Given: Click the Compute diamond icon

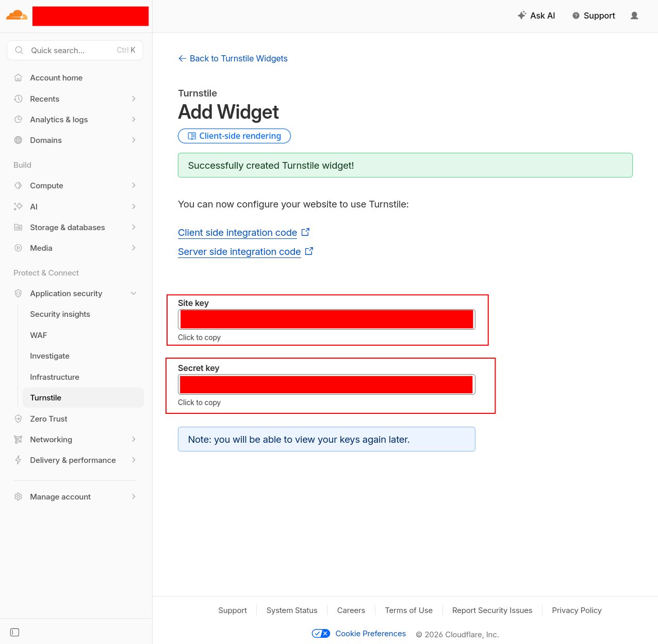Looking at the screenshot, I should click(x=18, y=185).
